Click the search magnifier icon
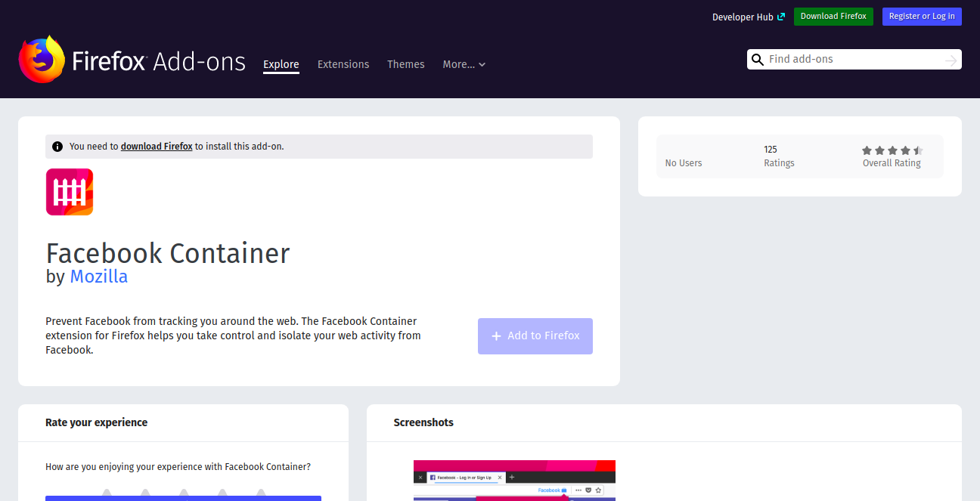 click(757, 60)
